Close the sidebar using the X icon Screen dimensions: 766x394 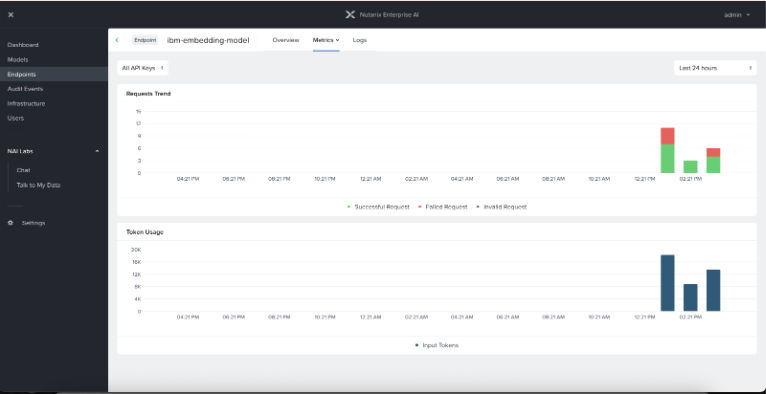[x=11, y=15]
